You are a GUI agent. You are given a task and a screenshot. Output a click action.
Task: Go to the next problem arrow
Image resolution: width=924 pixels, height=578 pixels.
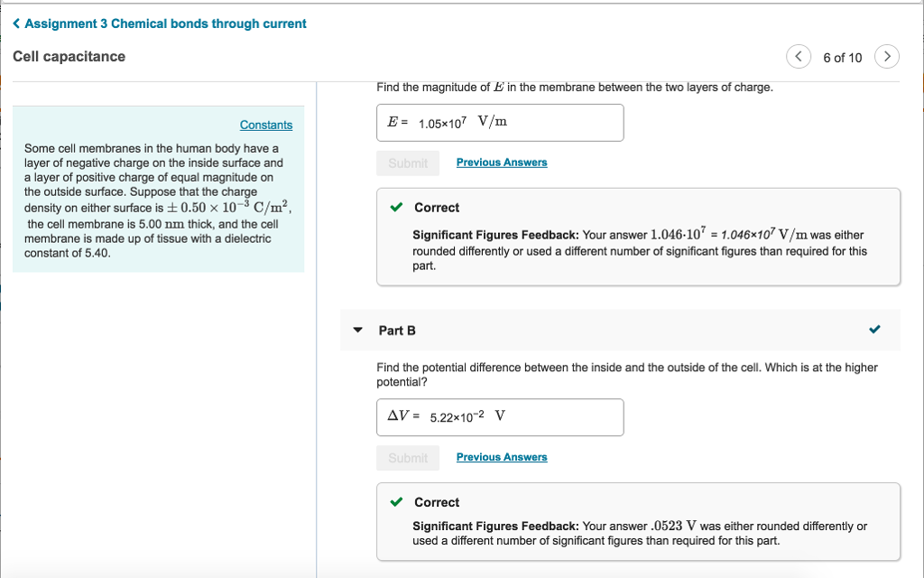888,57
